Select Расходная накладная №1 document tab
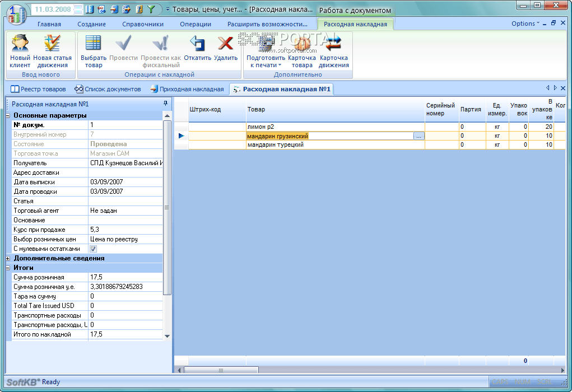This screenshot has width=572, height=392. [282, 89]
